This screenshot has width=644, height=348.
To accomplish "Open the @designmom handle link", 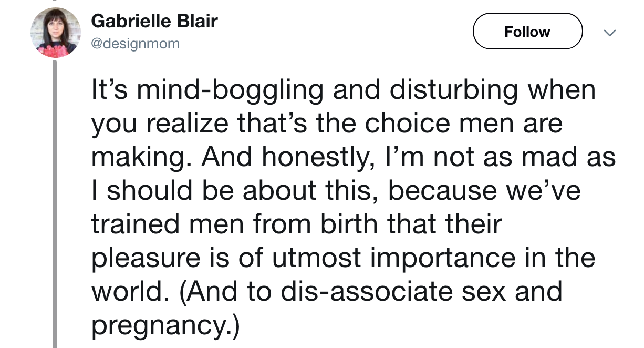I will [x=136, y=44].
